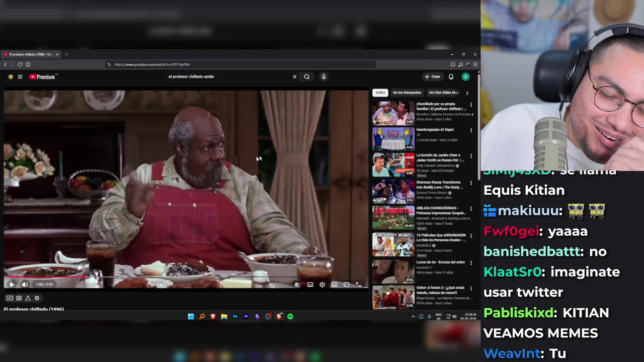The image size is (644, 362).
Task: Open 'Hamburguejas Al Vapor' video thumbnail
Action: (393, 139)
